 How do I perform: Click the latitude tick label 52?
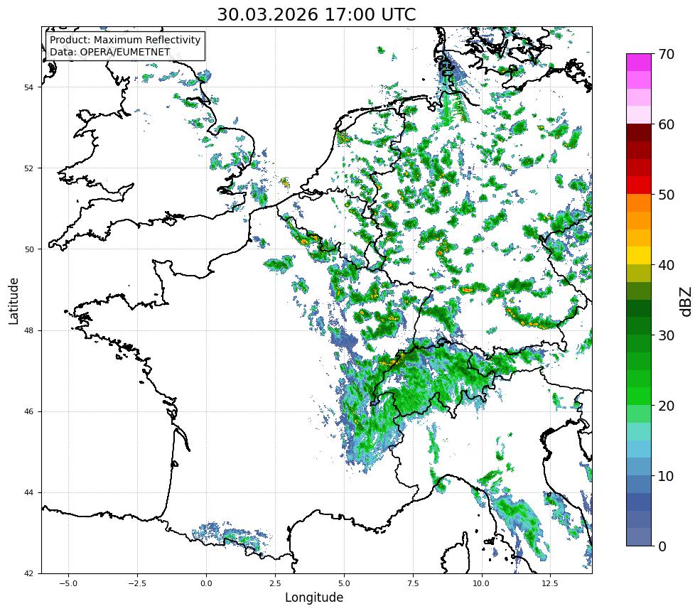tap(28, 168)
